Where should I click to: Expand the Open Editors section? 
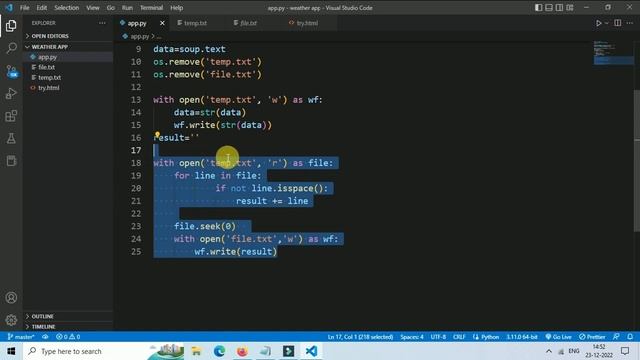point(68,36)
